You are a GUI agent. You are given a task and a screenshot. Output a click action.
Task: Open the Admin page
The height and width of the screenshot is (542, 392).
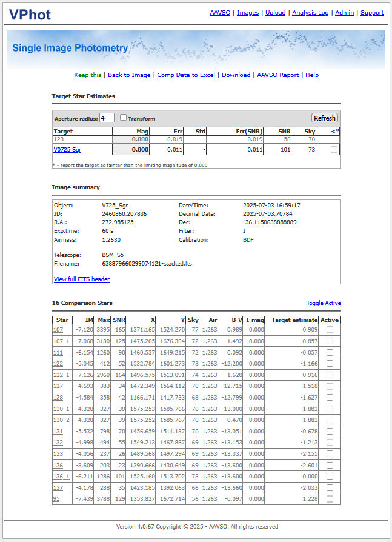click(x=344, y=13)
